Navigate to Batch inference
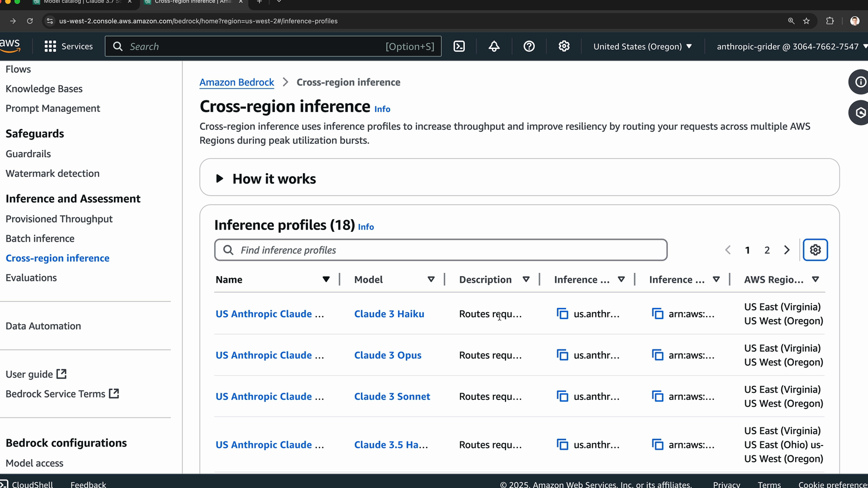 pos(40,238)
